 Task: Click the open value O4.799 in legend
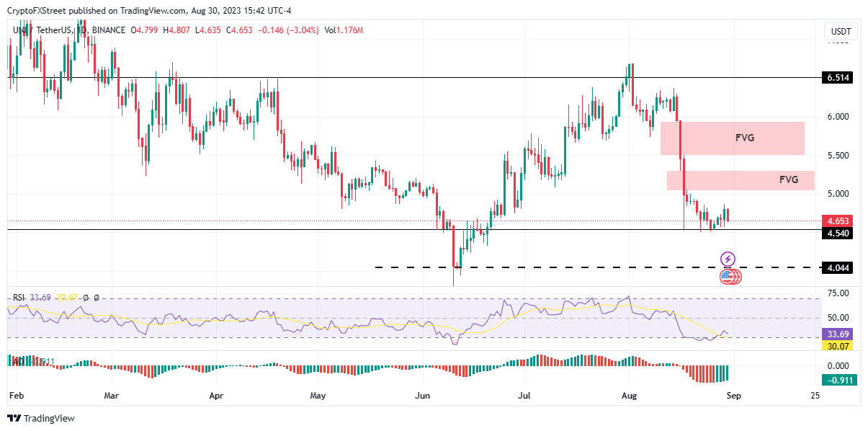click(144, 30)
